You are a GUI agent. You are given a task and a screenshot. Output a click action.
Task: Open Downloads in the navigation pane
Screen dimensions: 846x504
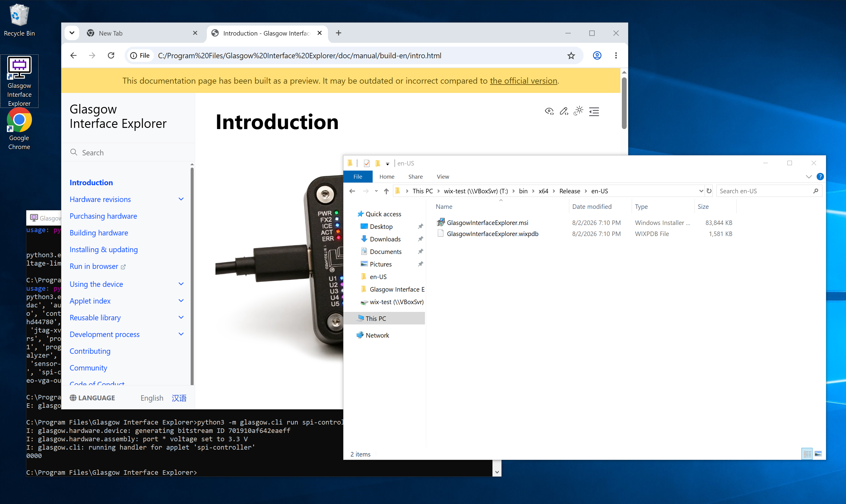click(x=385, y=239)
